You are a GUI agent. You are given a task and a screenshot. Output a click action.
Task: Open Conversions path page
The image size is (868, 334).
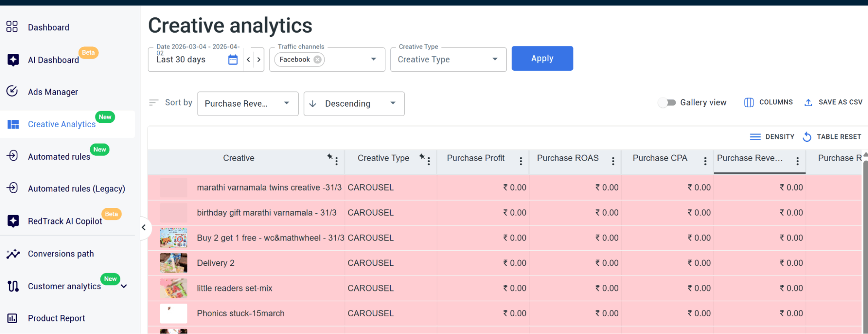point(61,254)
